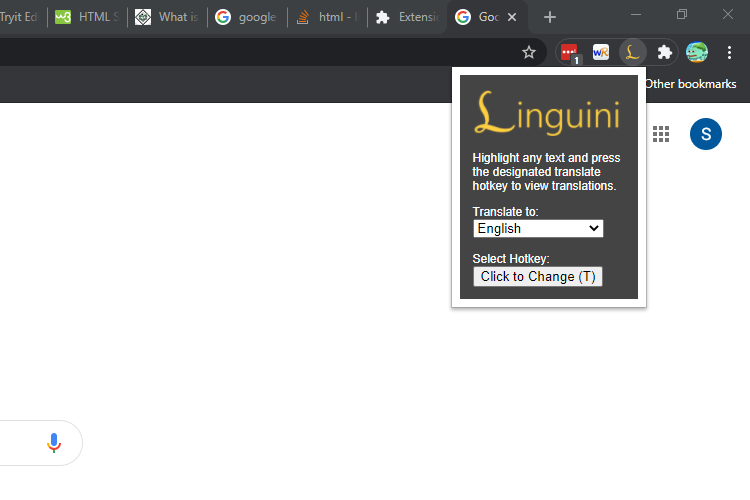Image resolution: width=750 pixels, height=500 pixels.
Task: Close the Chrome window
Action: coord(728,15)
